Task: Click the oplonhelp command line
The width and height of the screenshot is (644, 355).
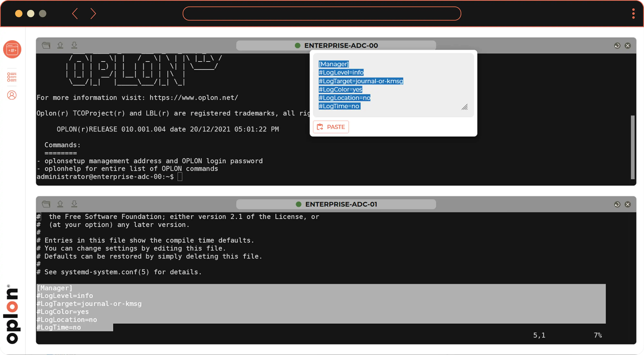Action: pyautogui.click(x=127, y=169)
